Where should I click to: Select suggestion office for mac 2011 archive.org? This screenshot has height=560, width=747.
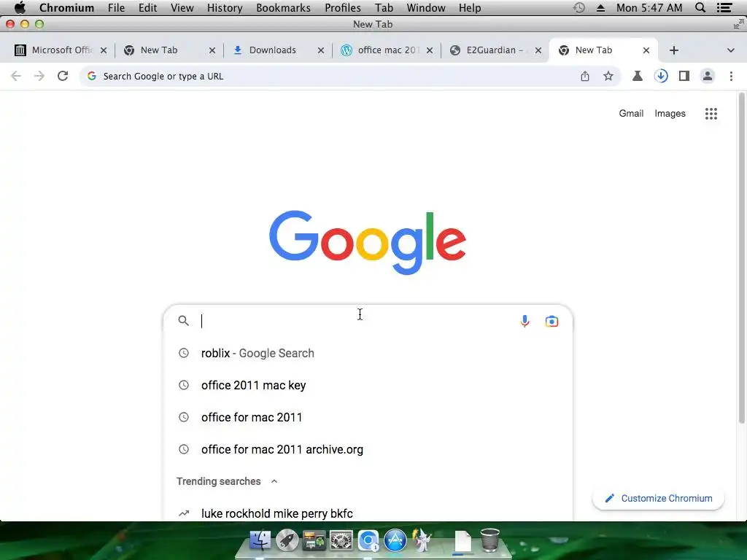tap(368, 449)
